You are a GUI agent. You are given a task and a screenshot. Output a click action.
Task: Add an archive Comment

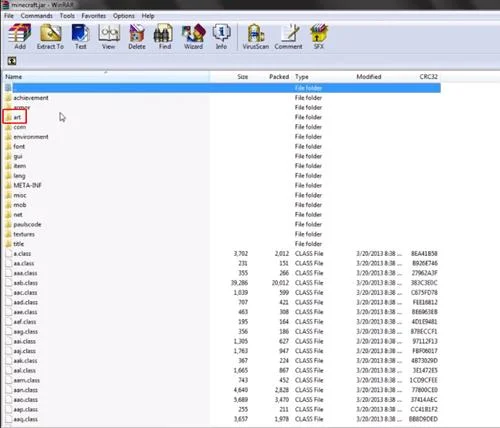point(289,37)
